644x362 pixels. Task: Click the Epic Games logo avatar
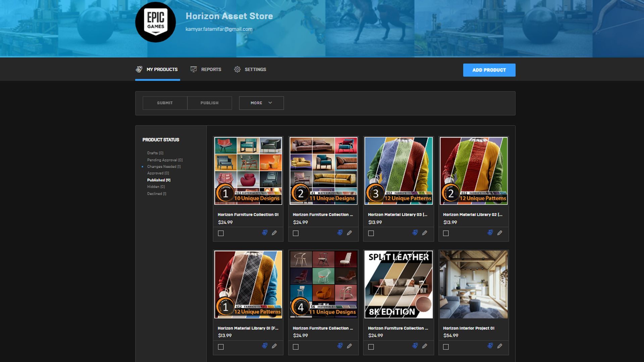[155, 22]
